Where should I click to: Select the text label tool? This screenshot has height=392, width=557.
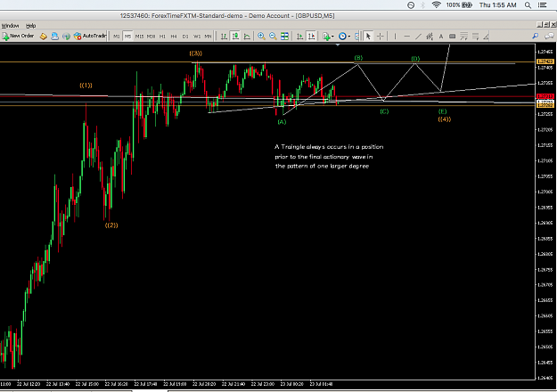point(452,37)
